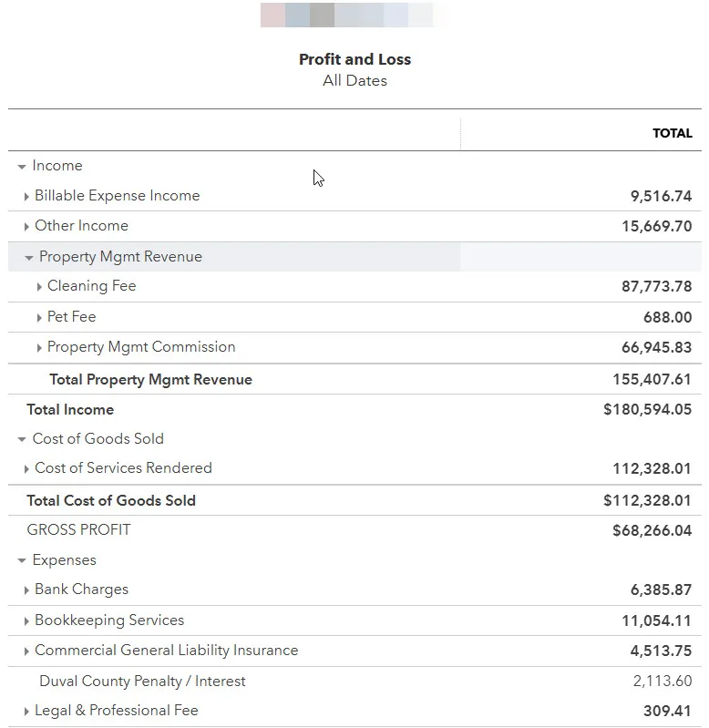Expand the Cleaning Fee row
The height and width of the screenshot is (728, 709).
point(39,287)
